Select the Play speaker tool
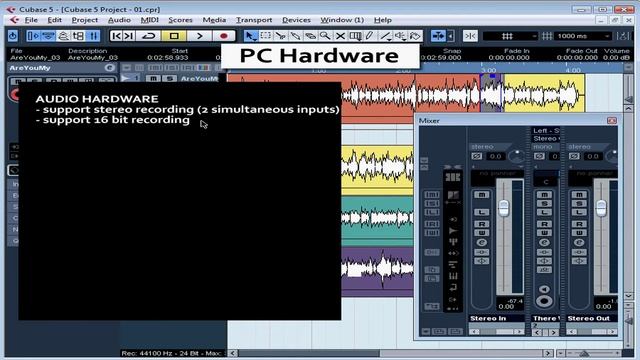The height and width of the screenshot is (360, 640). [400, 36]
